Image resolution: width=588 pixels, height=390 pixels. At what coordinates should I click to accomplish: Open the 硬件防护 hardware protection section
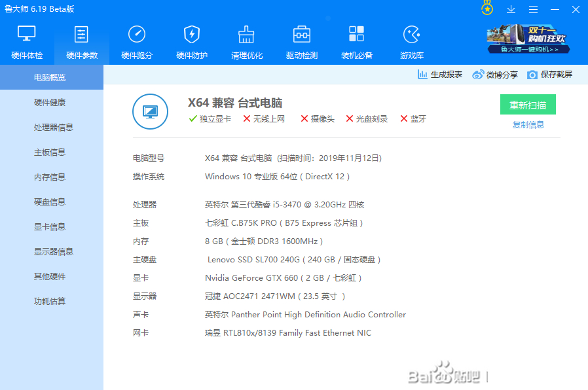point(192,43)
